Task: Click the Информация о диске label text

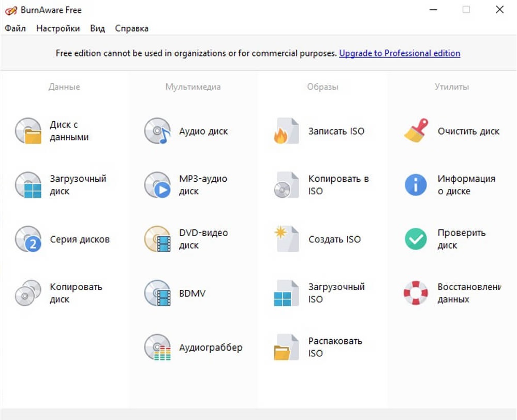Action: click(467, 185)
